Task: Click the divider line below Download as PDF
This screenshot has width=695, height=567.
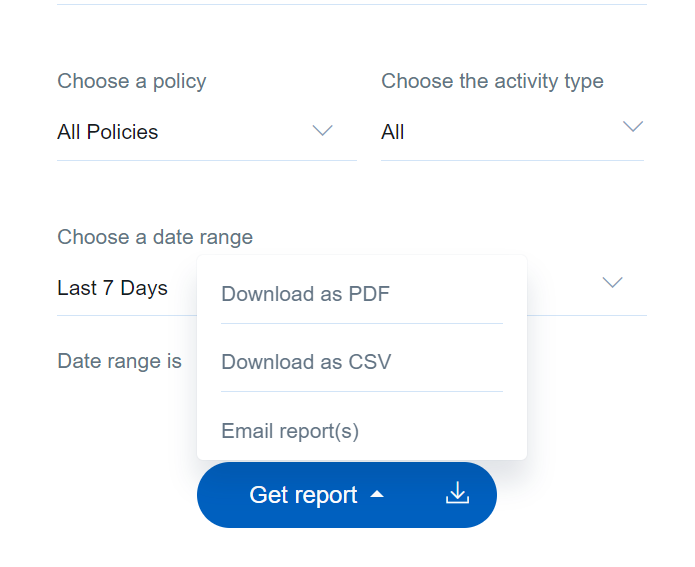Action: pos(362,323)
